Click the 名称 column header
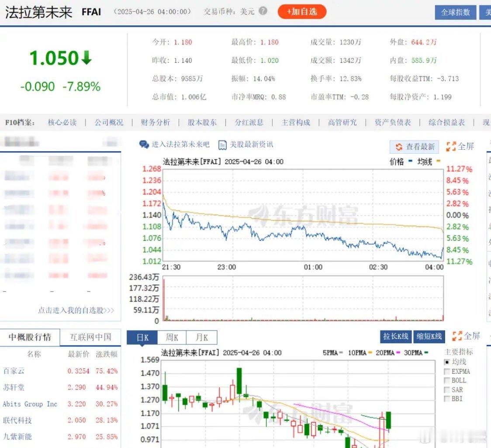The width and height of the screenshot is (491, 448). (x=34, y=354)
